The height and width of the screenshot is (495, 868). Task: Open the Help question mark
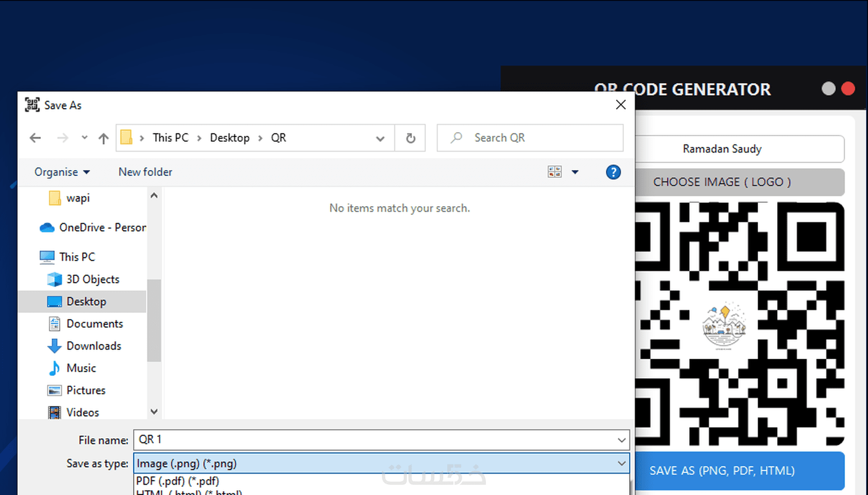(x=613, y=172)
